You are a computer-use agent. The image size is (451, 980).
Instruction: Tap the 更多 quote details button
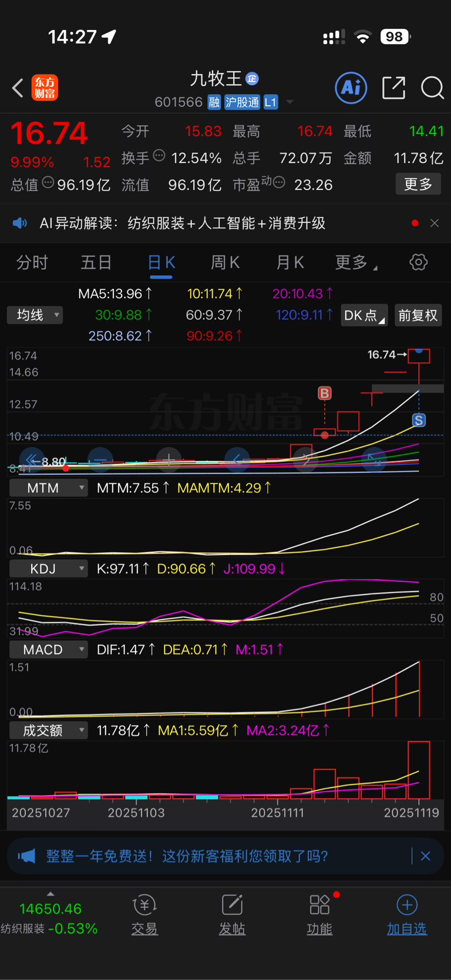[418, 184]
